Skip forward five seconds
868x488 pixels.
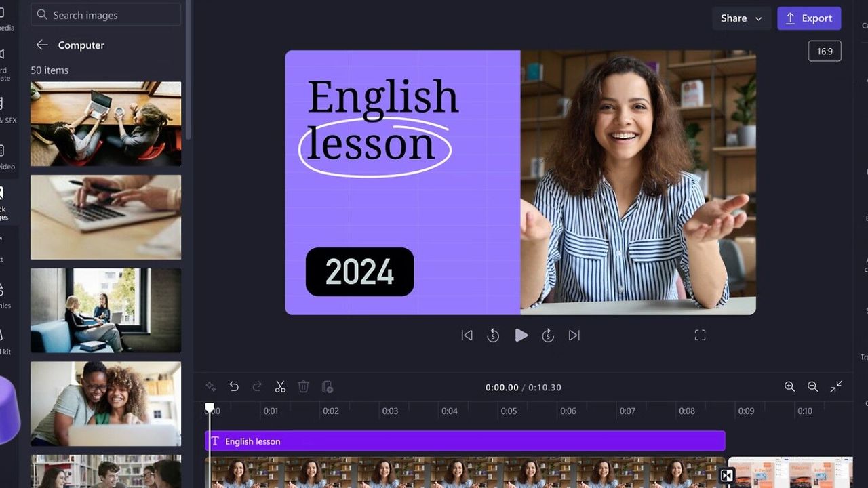(548, 335)
